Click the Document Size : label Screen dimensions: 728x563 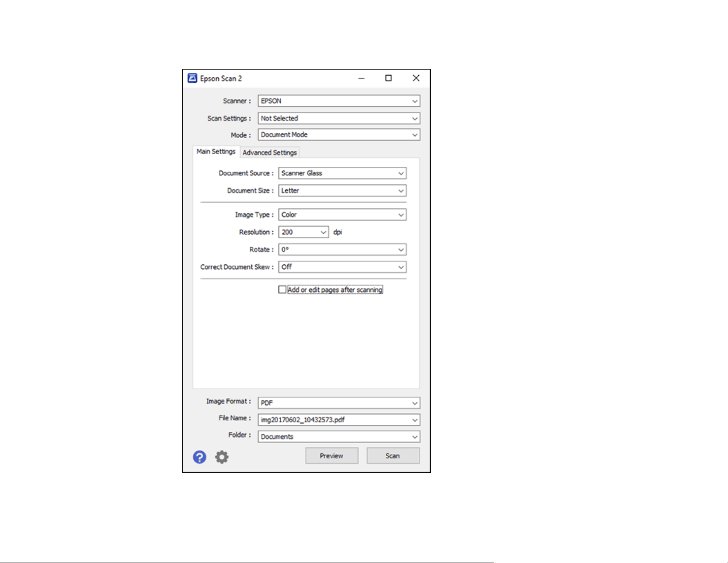point(250,191)
